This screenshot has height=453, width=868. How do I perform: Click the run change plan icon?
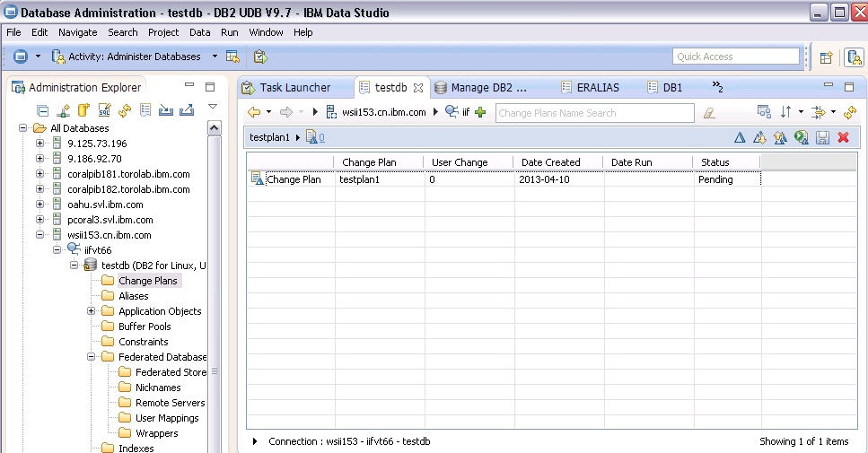pyautogui.click(x=801, y=137)
